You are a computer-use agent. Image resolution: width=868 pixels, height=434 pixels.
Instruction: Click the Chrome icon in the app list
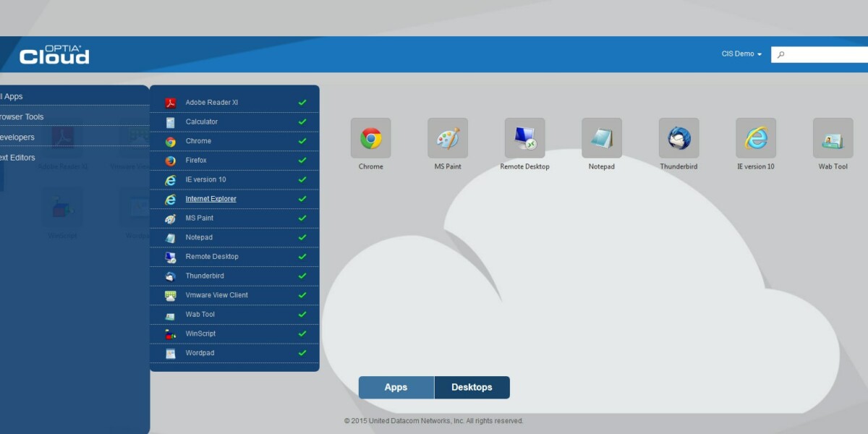pyautogui.click(x=171, y=142)
